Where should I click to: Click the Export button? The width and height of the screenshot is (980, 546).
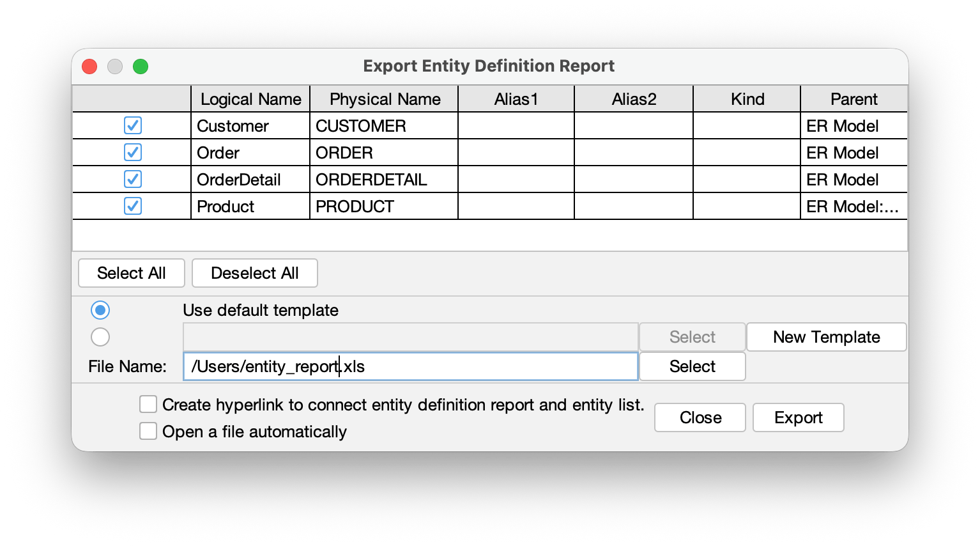(x=798, y=417)
